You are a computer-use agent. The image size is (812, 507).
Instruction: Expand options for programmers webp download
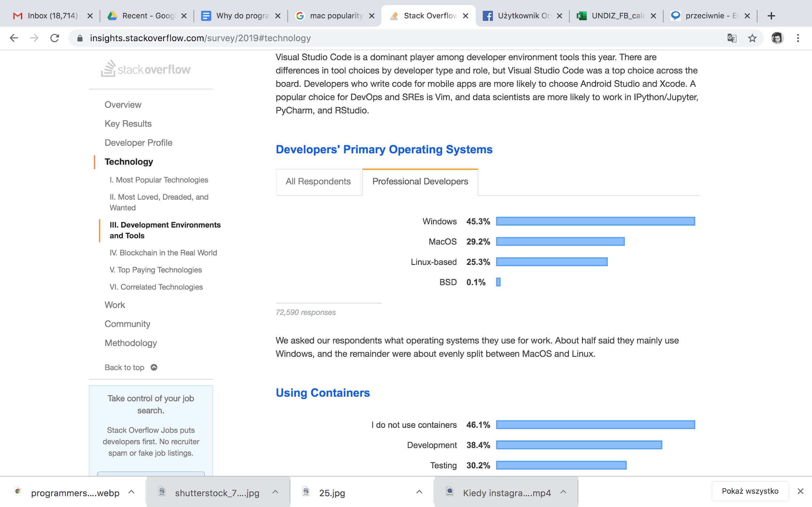[x=132, y=492]
